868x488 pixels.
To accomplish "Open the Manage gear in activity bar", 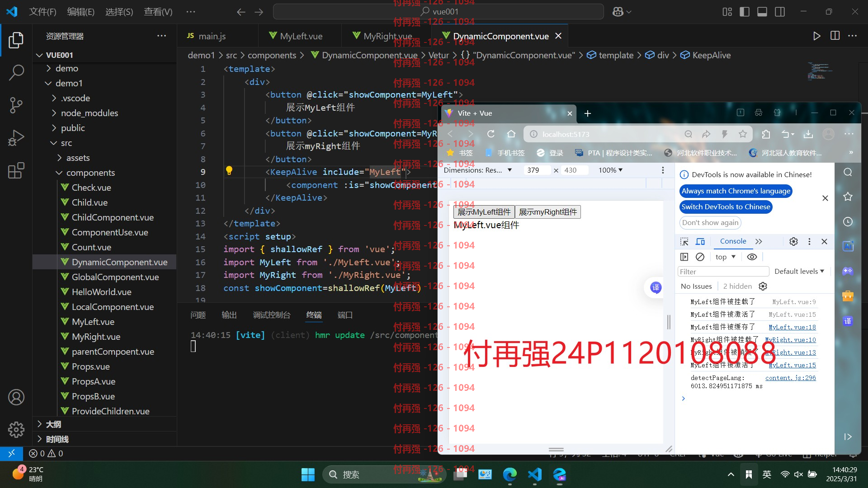I will coord(16,429).
